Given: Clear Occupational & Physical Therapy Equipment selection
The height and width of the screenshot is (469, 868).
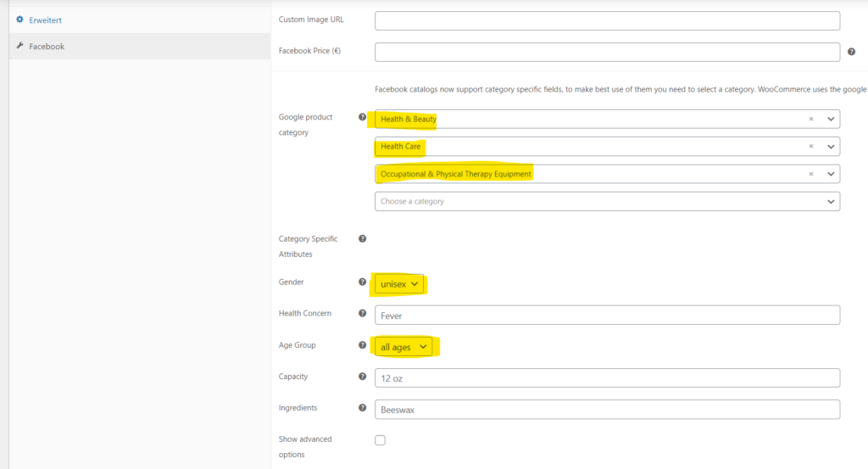Looking at the screenshot, I should click(811, 174).
